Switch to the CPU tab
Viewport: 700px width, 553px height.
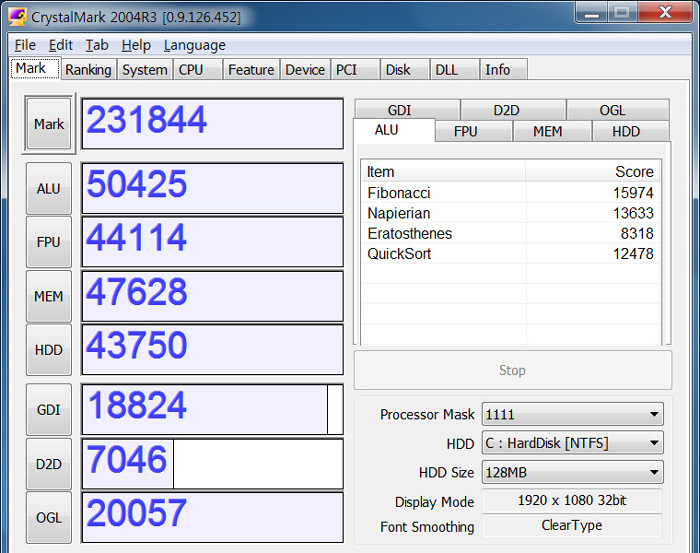(198, 70)
